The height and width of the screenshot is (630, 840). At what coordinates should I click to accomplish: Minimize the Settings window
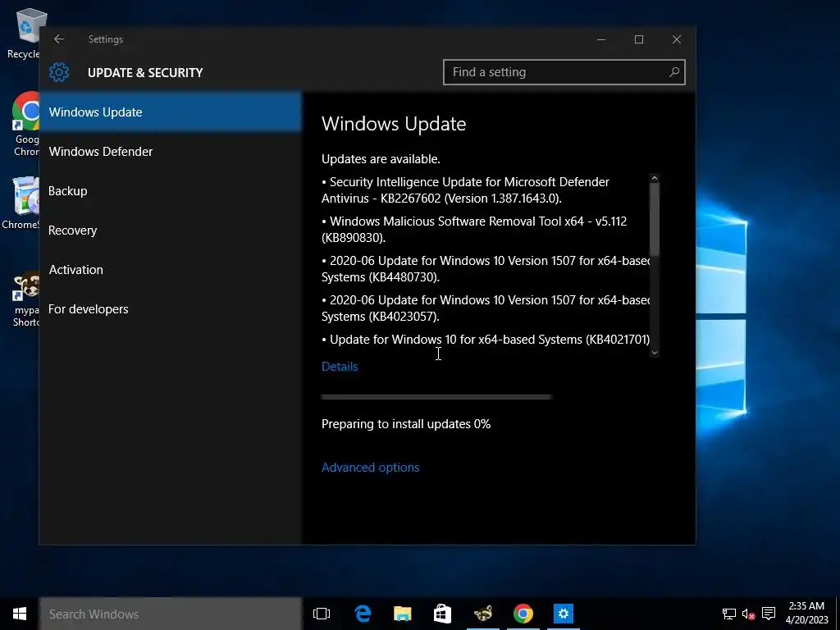click(601, 39)
